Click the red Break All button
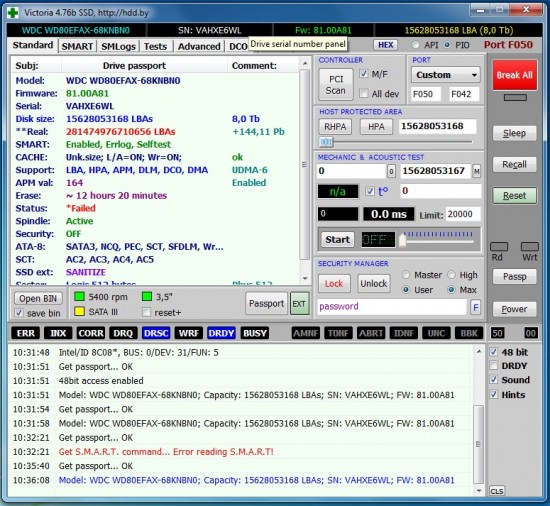The width and height of the screenshot is (550, 506). click(x=514, y=75)
